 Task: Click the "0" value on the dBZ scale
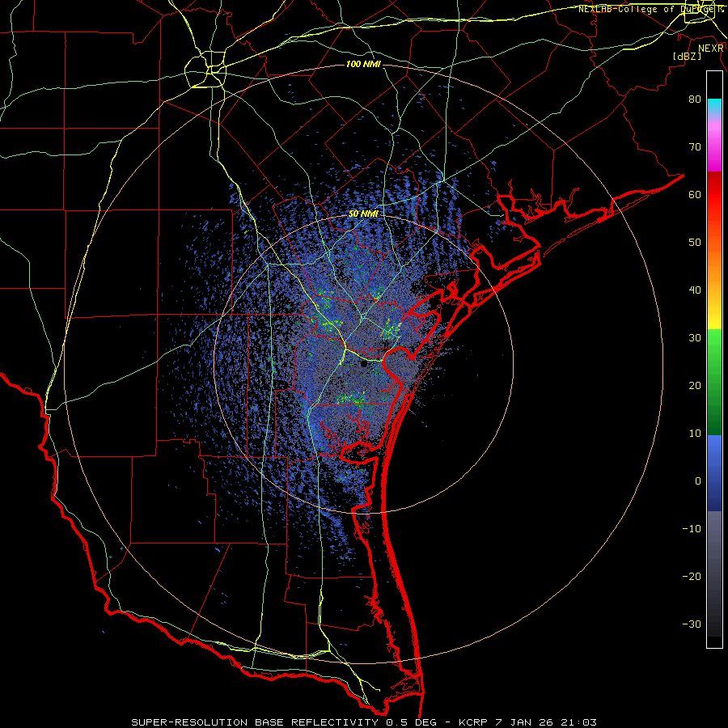point(698,481)
